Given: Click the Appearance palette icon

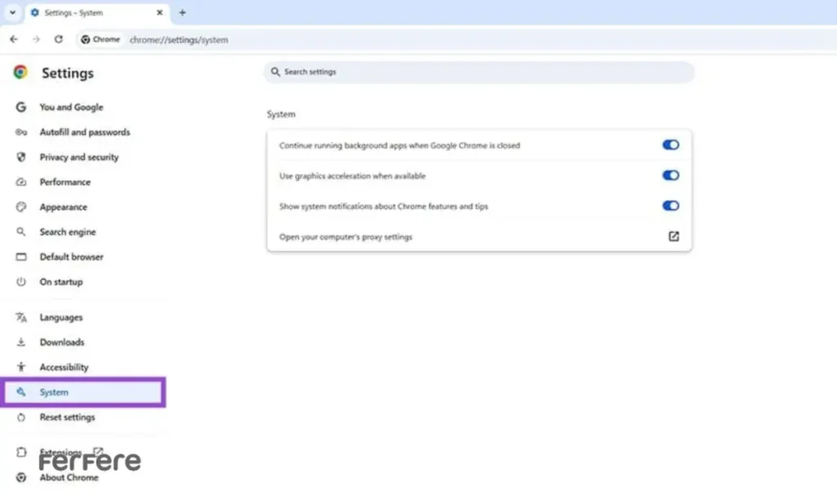Looking at the screenshot, I should pyautogui.click(x=21, y=207).
